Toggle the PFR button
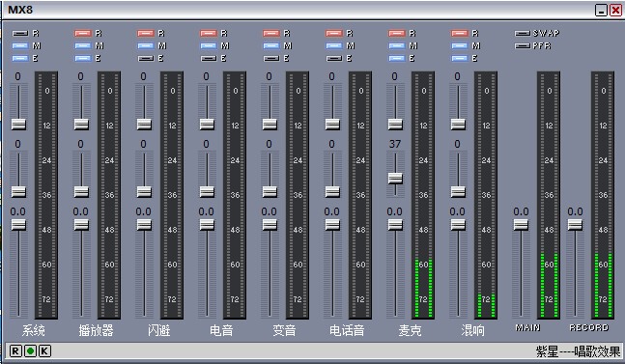 tap(523, 45)
